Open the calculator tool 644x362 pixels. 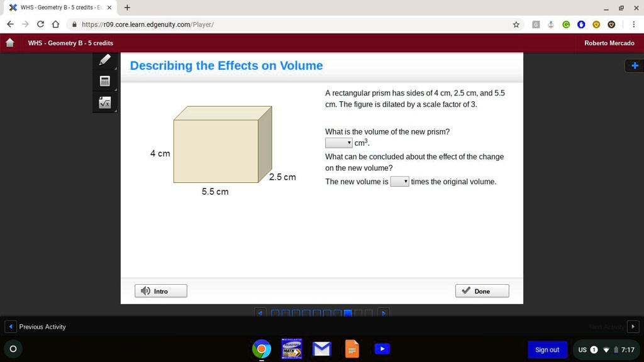coord(104,81)
